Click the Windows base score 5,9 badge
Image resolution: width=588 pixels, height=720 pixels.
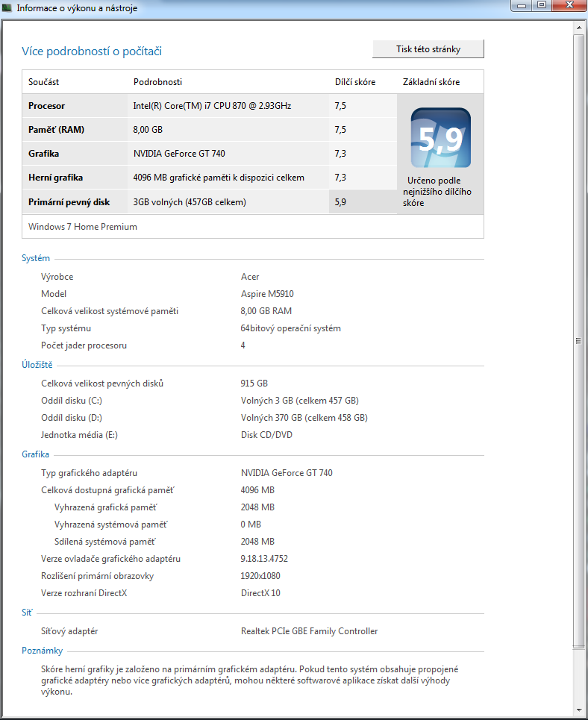(440, 138)
